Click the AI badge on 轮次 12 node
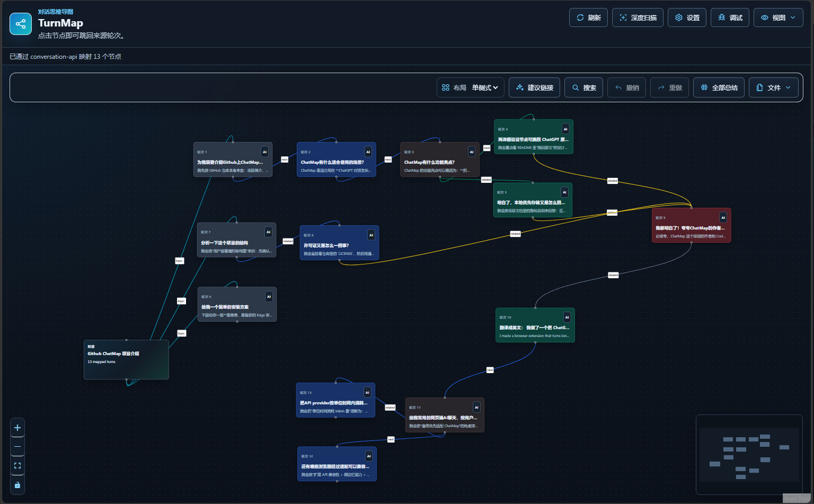 [369, 456]
